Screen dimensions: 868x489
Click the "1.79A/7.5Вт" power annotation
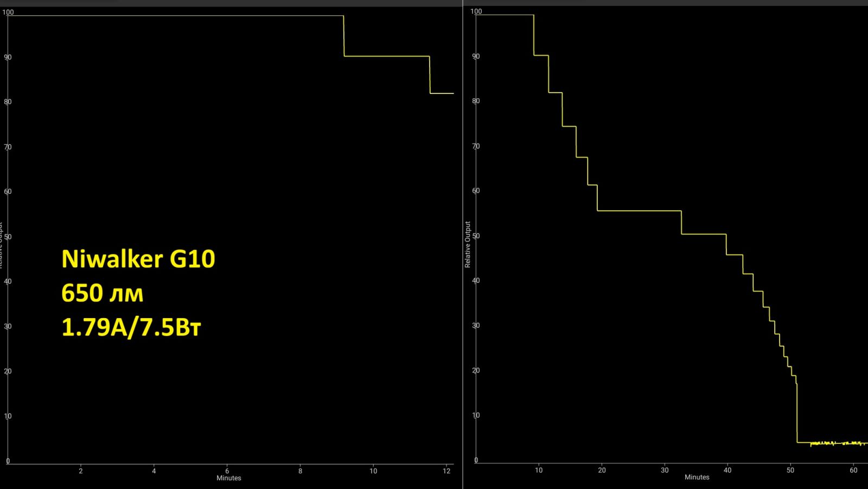[x=131, y=328]
